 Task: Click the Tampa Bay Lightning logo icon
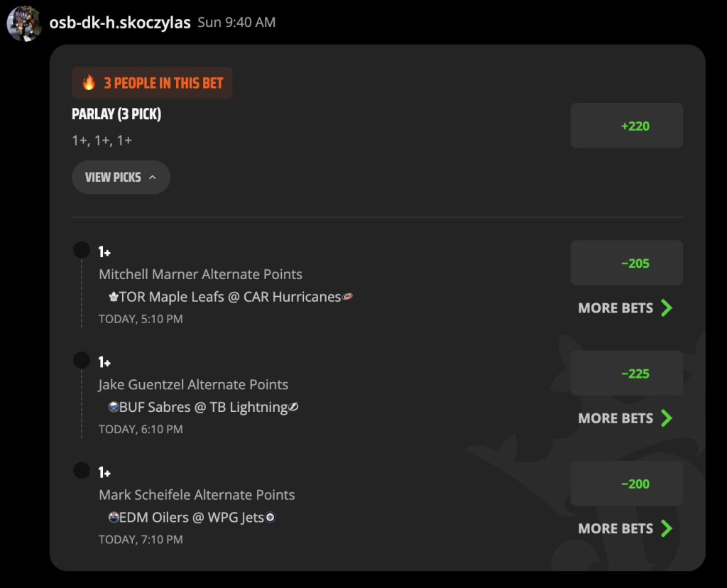point(293,407)
